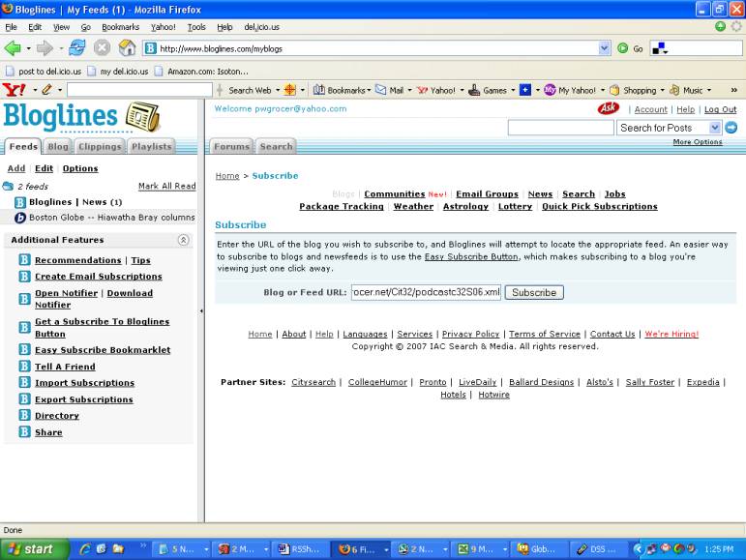Click the Bloglines News feed icon
The width and height of the screenshot is (746, 560).
[x=20, y=202]
